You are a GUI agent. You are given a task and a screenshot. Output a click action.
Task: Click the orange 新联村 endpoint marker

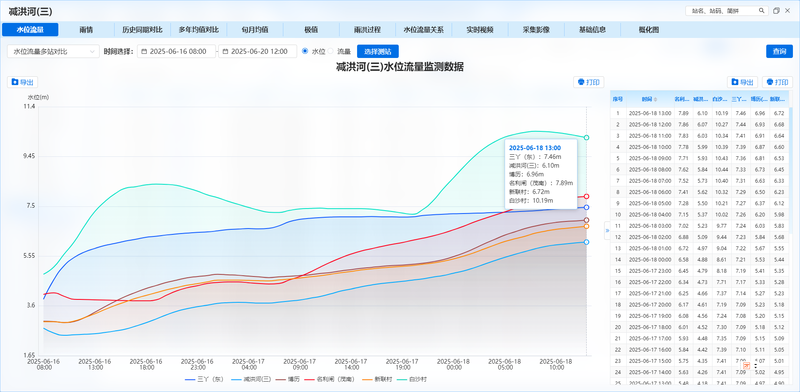tap(587, 226)
